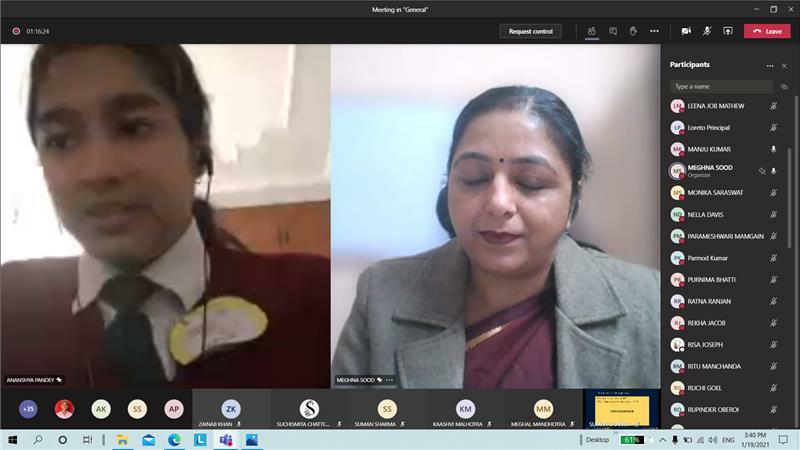
Task: Open more actions menu in meeting toolbar
Action: 654,31
